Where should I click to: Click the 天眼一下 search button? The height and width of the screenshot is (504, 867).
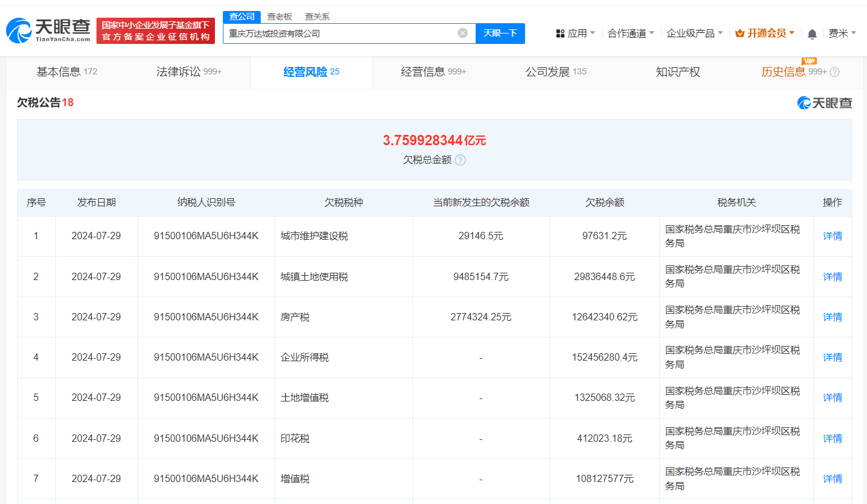coord(500,34)
